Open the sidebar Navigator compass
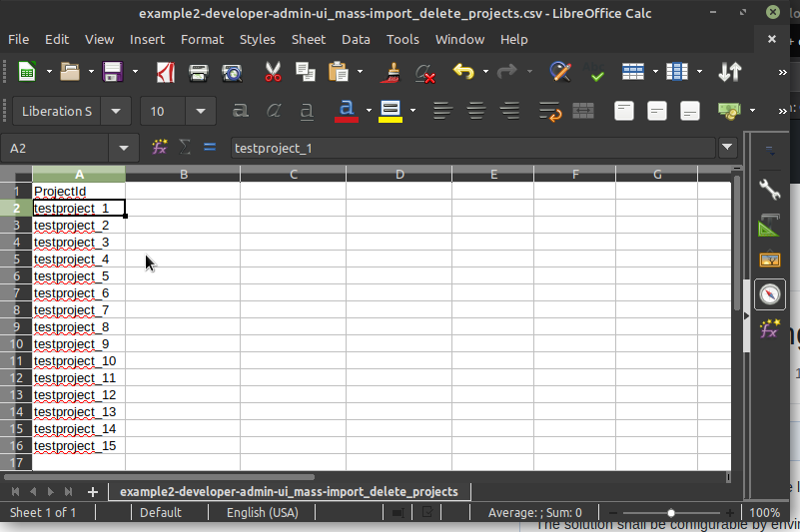 tap(769, 293)
